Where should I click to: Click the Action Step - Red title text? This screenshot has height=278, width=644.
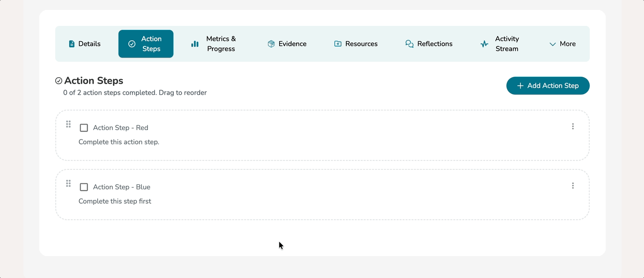pyautogui.click(x=120, y=128)
